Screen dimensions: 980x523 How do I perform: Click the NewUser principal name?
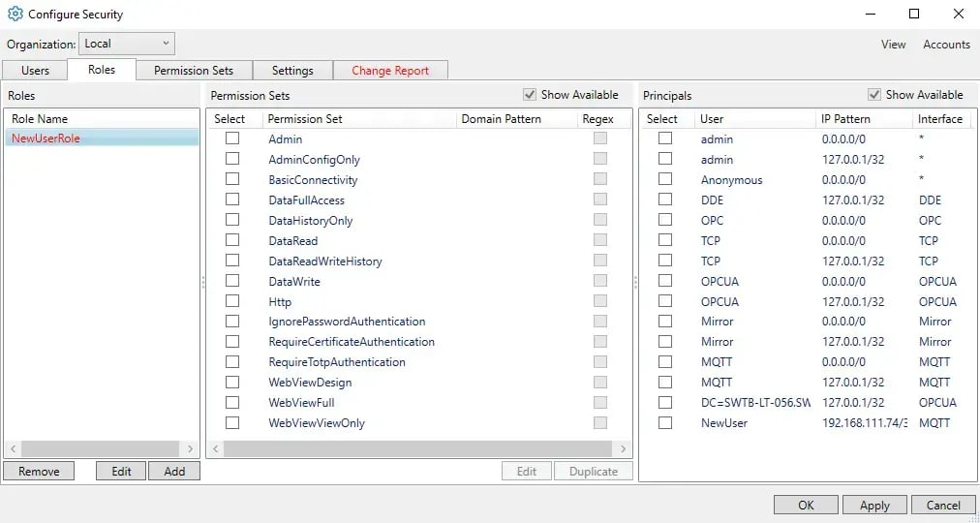tap(723, 423)
